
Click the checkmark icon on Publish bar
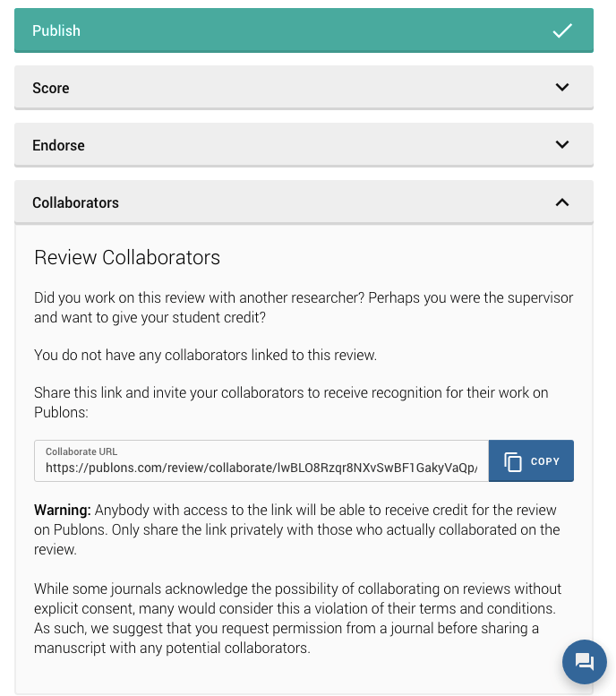[x=561, y=31]
